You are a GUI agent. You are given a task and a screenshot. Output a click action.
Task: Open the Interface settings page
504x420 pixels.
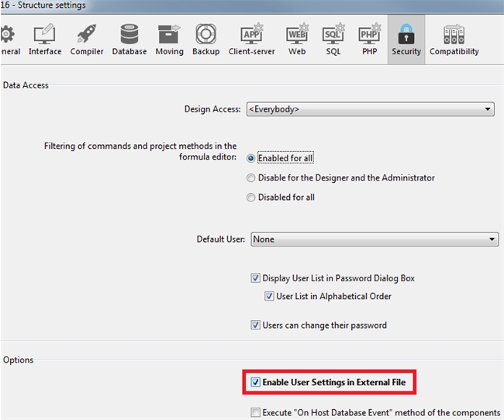[45, 40]
